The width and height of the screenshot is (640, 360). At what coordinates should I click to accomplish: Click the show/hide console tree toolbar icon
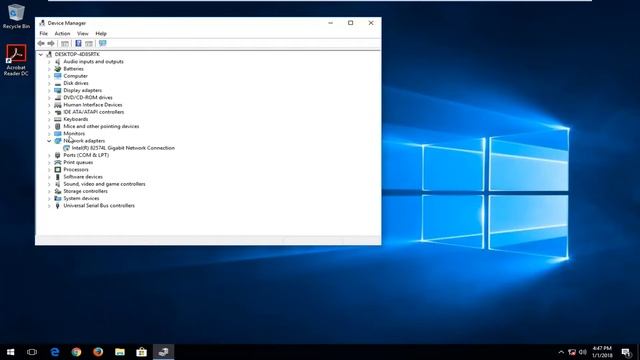pyautogui.click(x=65, y=43)
